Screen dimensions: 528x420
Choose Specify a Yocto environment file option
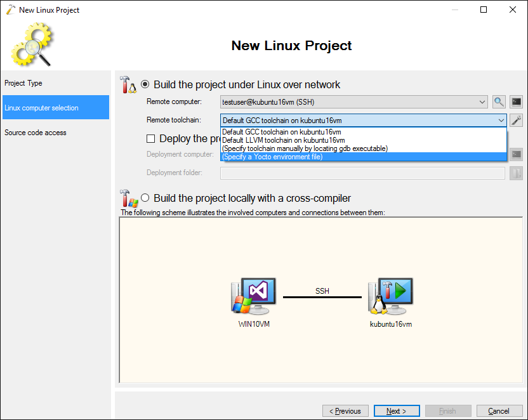364,157
